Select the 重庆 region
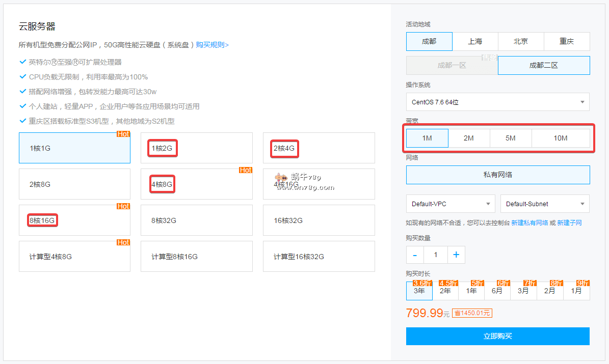The image size is (609, 364). (x=567, y=41)
